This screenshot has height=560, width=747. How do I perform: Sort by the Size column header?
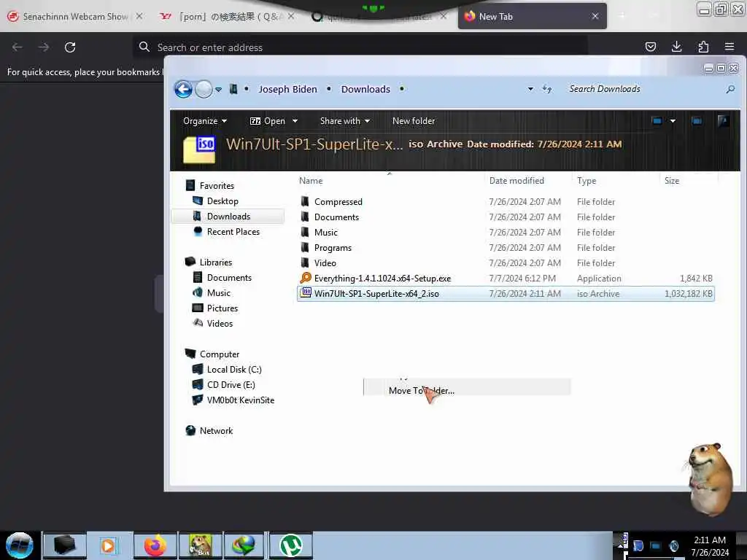click(672, 181)
